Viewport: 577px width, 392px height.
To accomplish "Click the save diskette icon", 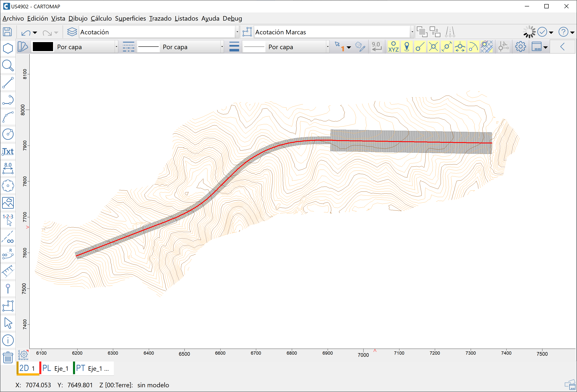I will 8,32.
